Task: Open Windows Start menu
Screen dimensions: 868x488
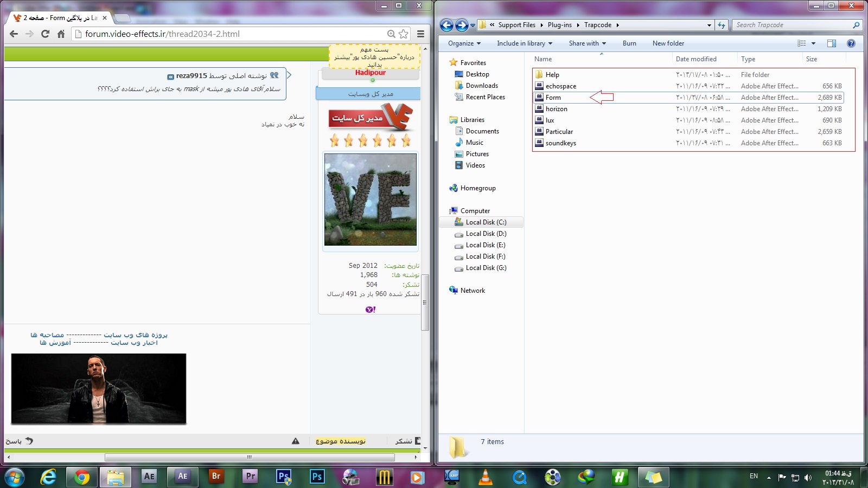Action: [x=15, y=477]
